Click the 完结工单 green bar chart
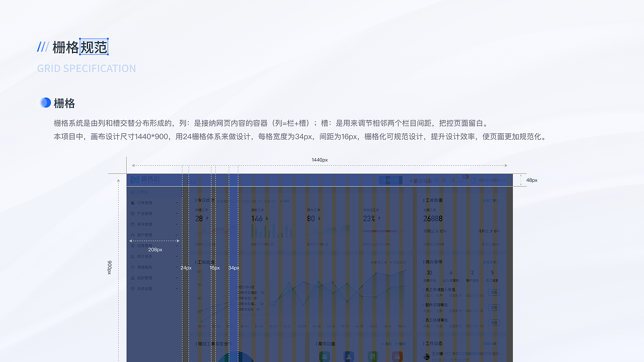644x362 pixels. tap(272, 231)
